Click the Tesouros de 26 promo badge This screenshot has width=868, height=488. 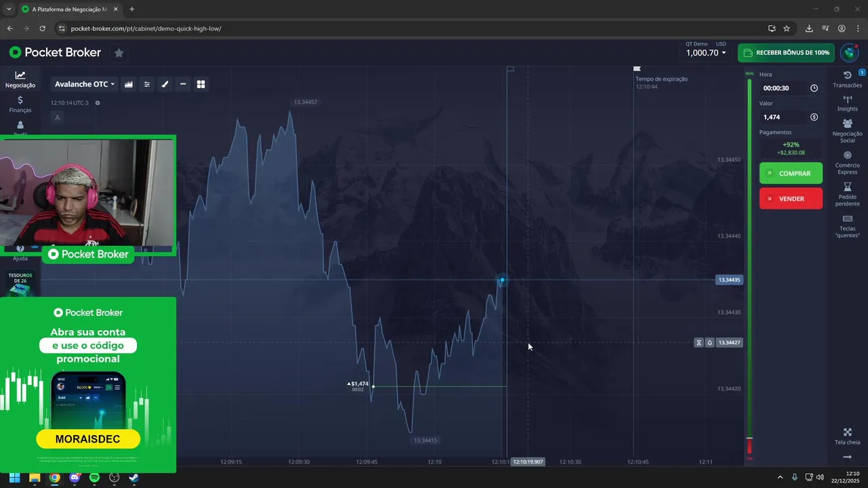click(x=20, y=283)
